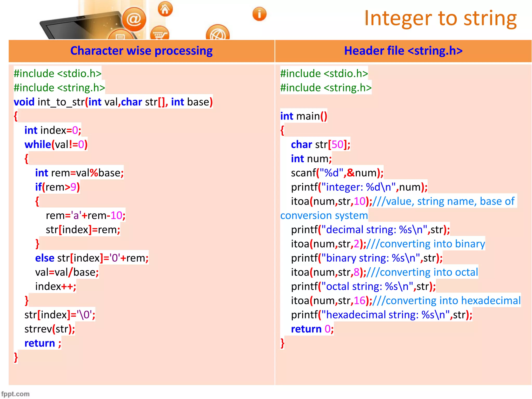This screenshot has width=532, height=399.
Task: Click the 'return 0;' line
Action: pos(312,329)
